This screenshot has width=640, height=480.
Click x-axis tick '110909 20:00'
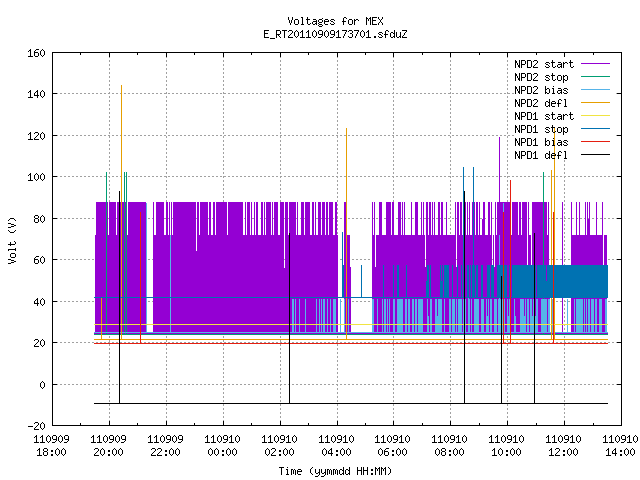pos(109,446)
